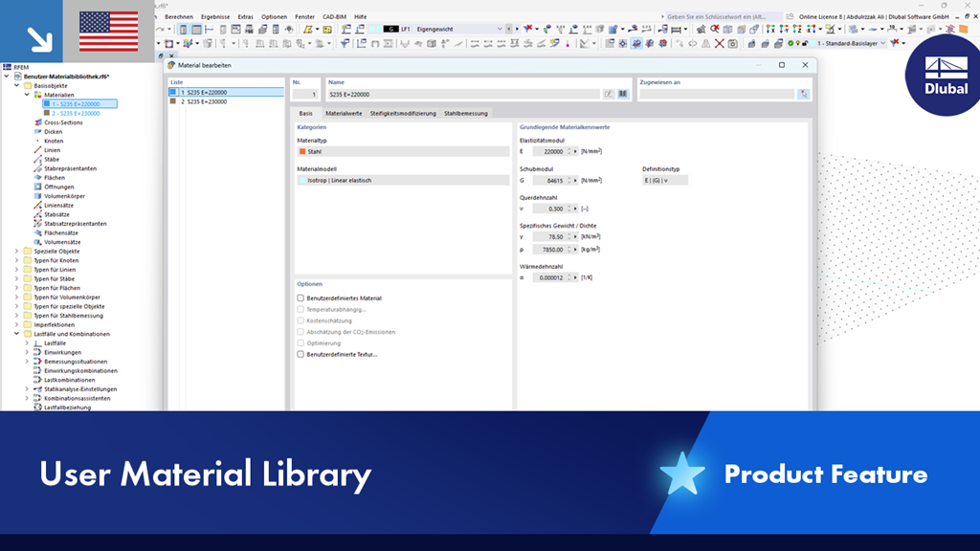Click the select-objects icon in Zugewiesen an
This screenshot has width=980, height=551.
[x=803, y=95]
